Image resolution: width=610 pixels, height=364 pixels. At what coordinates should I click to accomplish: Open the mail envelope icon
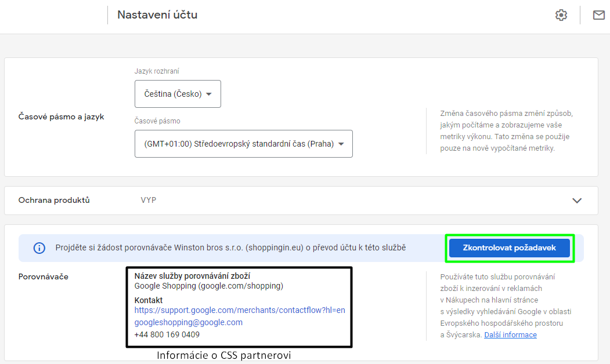598,16
